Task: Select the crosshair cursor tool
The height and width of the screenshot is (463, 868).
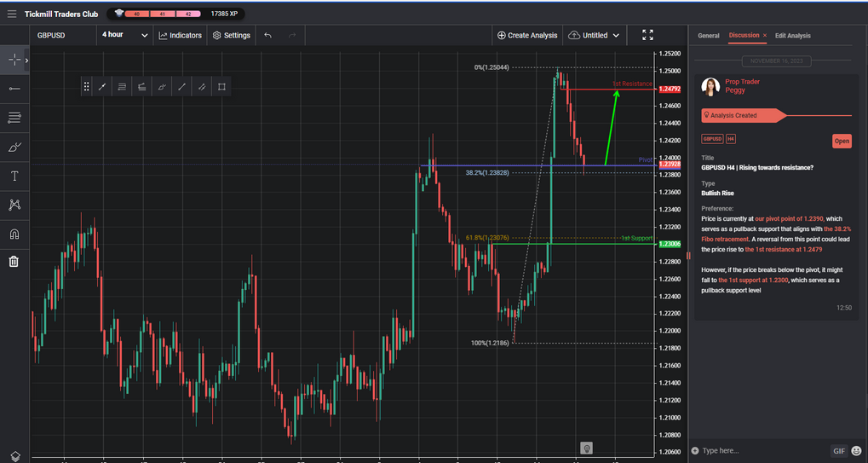Action: [14, 60]
